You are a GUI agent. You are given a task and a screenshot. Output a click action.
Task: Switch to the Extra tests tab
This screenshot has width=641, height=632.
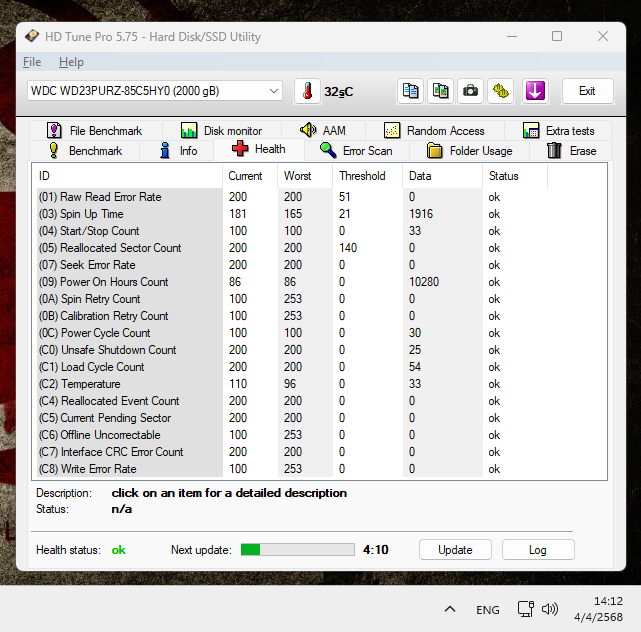[558, 130]
